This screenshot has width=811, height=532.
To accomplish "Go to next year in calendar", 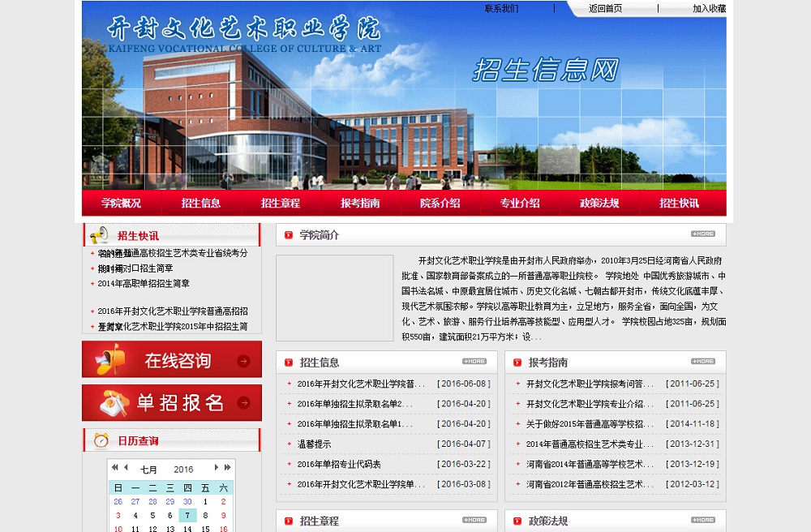I will [x=227, y=467].
